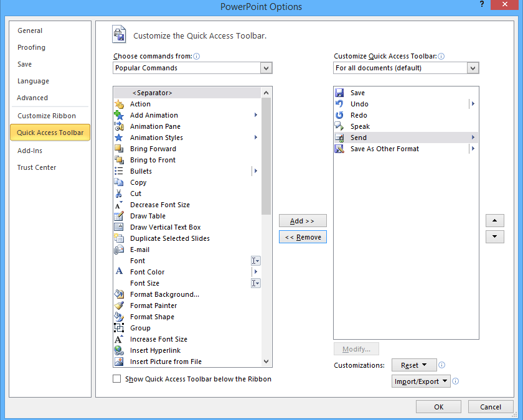Click the Undo arrow icon
The width and height of the screenshot is (523, 420).
click(339, 104)
